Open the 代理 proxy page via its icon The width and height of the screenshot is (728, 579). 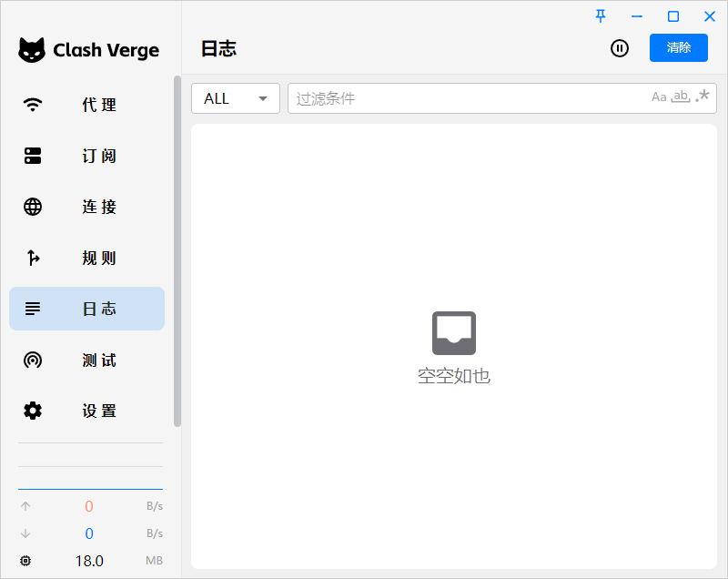click(33, 105)
